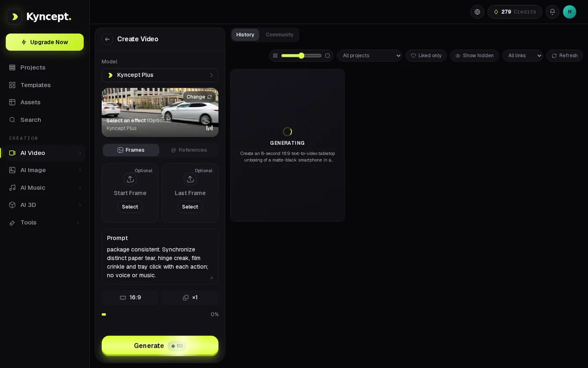Click into the Prompt text area
The width and height of the screenshot is (588, 368).
pos(160,262)
